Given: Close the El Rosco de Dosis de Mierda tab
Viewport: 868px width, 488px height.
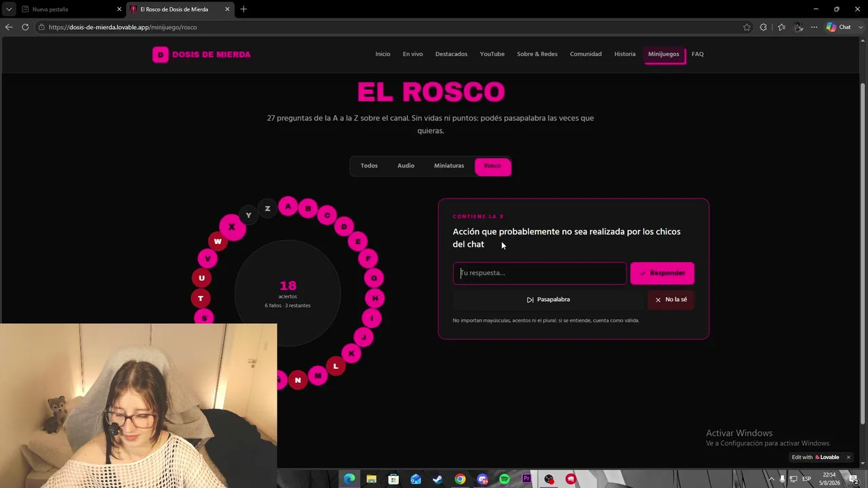Looking at the screenshot, I should click(227, 9).
